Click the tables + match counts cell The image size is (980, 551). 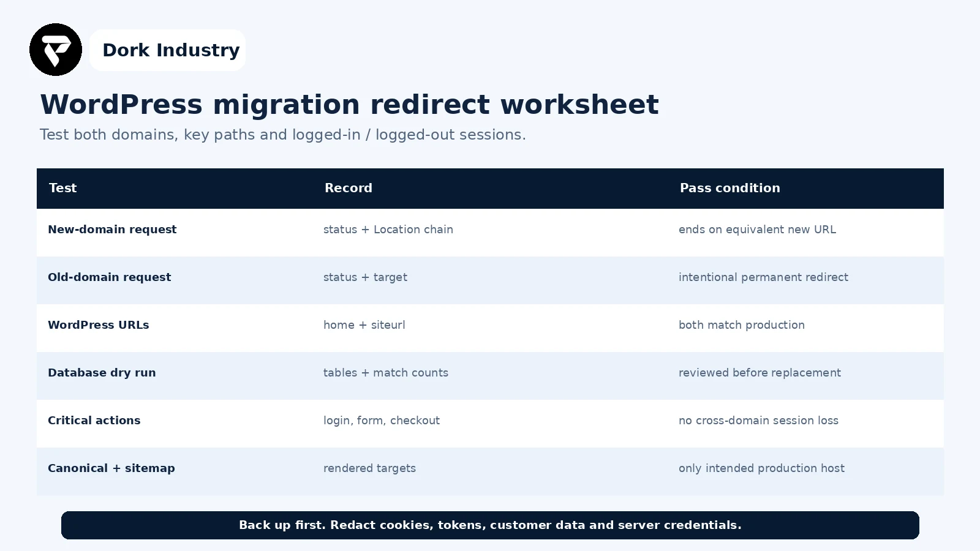click(x=386, y=373)
